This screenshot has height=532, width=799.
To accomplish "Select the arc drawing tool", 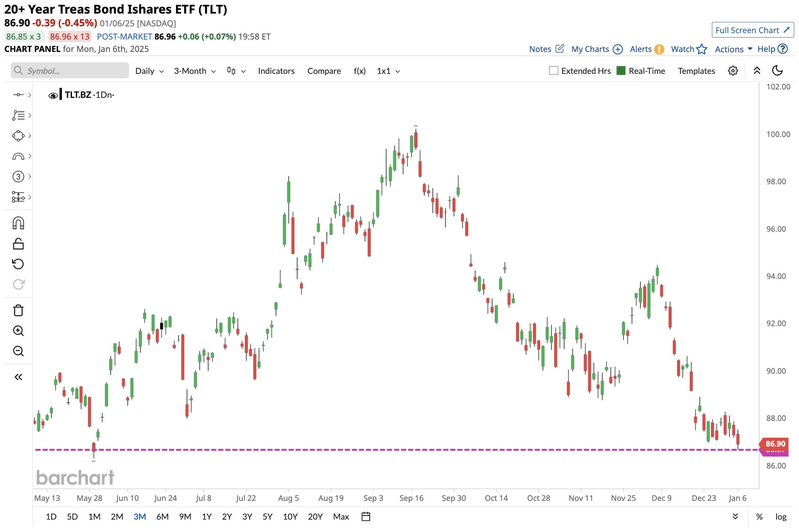I will pyautogui.click(x=18, y=156).
